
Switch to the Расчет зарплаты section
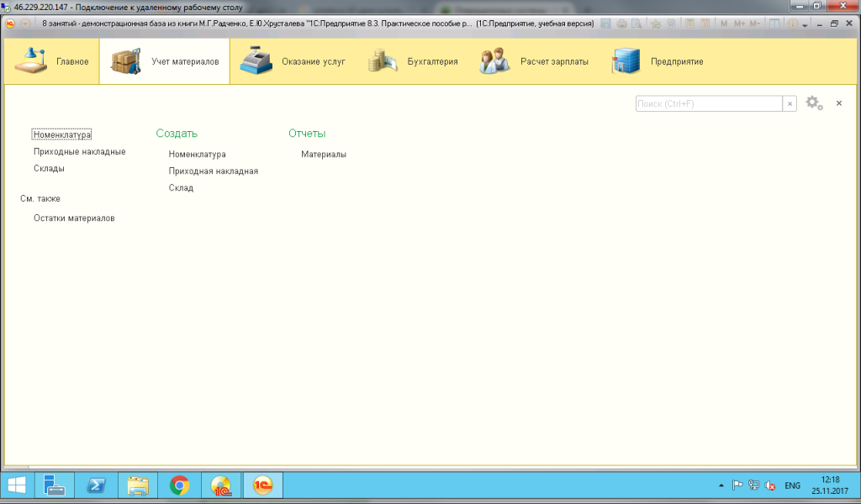(x=533, y=61)
